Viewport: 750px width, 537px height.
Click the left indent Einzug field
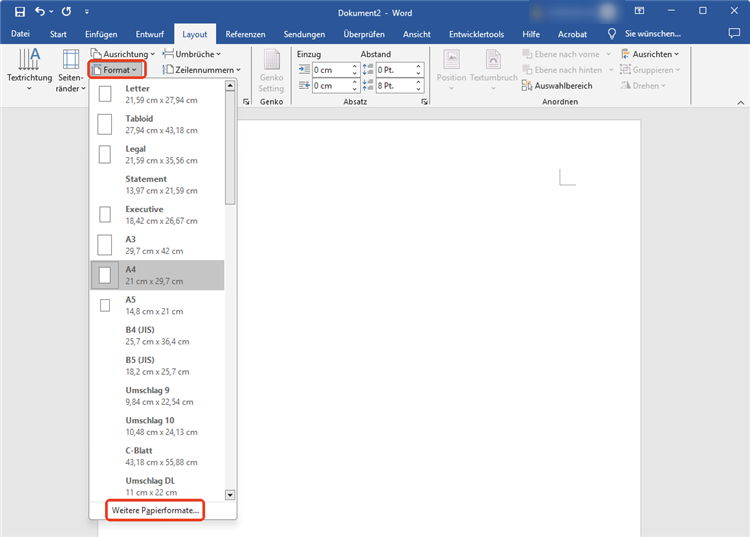coord(332,70)
